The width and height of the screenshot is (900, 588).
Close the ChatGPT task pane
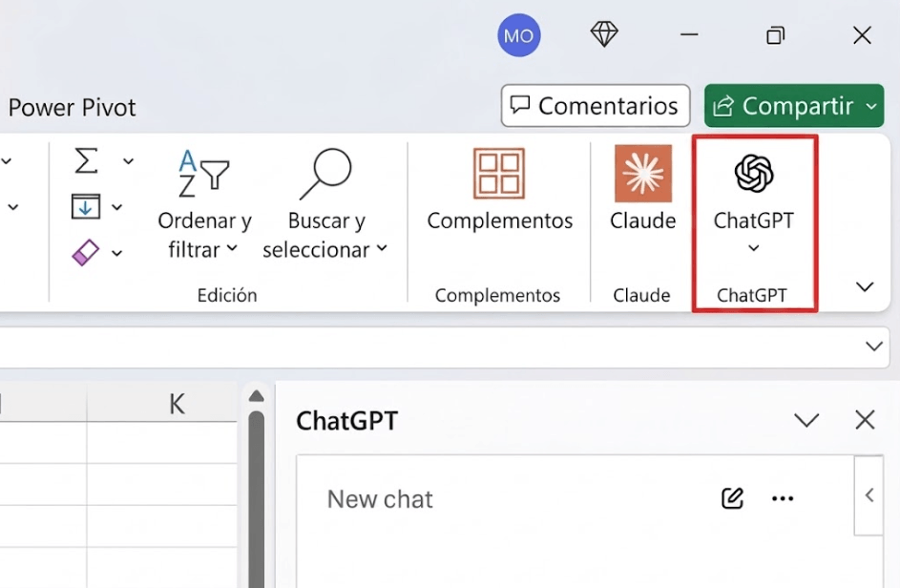pos(865,420)
